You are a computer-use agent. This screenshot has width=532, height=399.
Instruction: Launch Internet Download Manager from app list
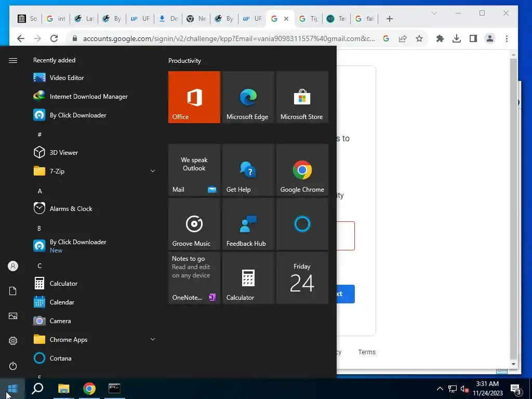click(95, 96)
